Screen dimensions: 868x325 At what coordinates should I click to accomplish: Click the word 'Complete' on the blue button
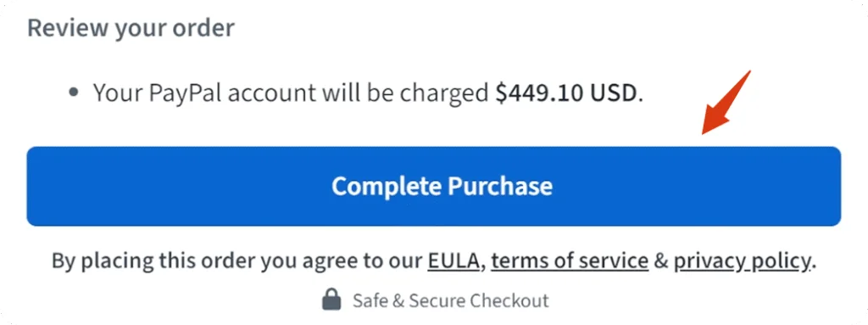[387, 187]
